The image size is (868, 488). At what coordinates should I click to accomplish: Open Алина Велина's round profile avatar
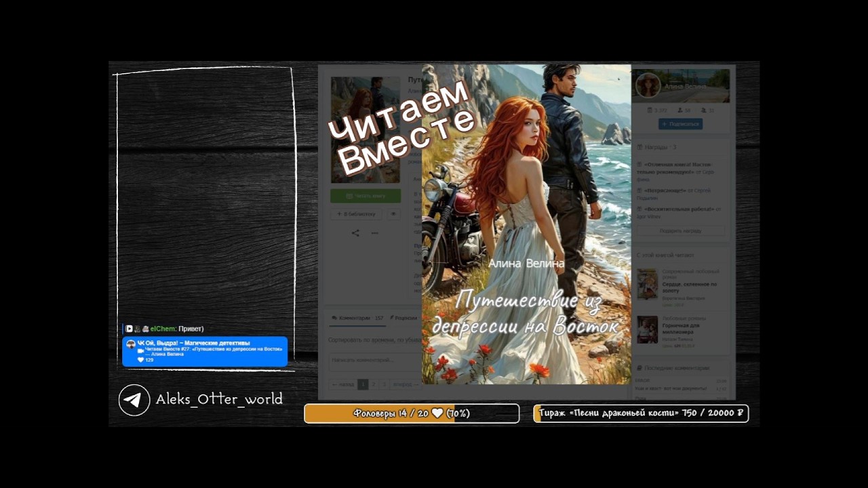648,85
